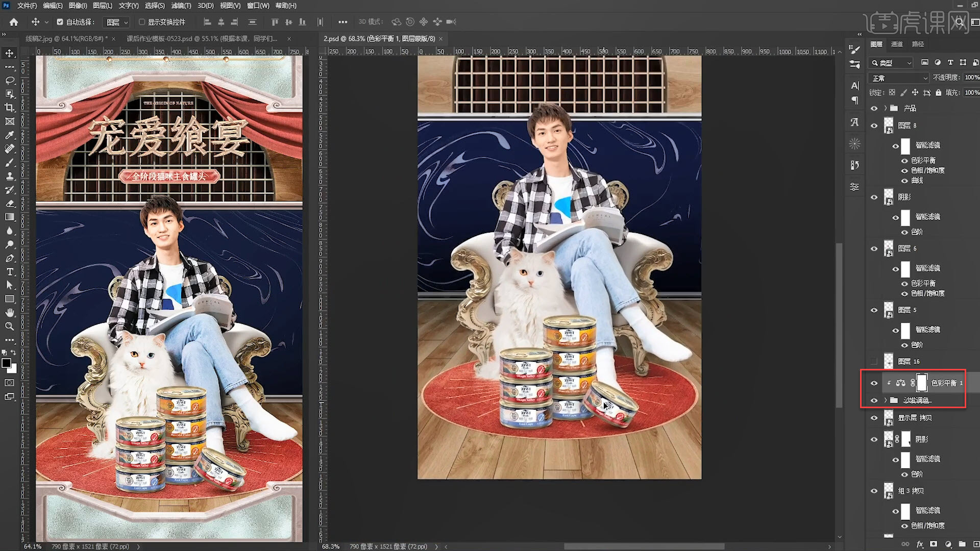Enable the 显示变换控件 checkbox

click(142, 22)
